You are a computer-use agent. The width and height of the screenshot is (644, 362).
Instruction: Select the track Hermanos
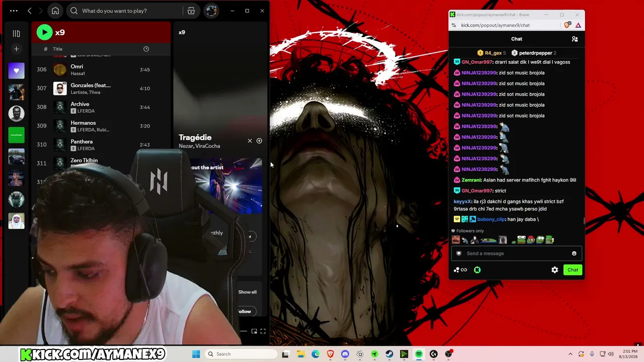tap(101, 126)
